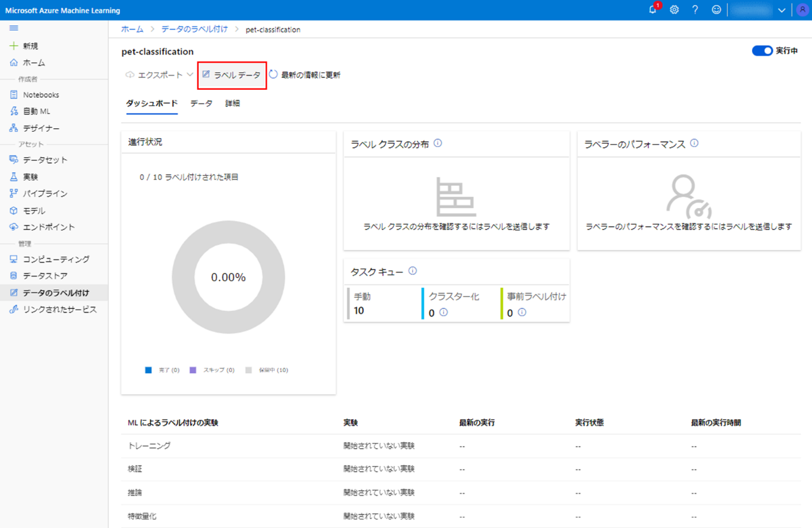
Task: Click the Notebooks sidebar icon
Action: point(14,95)
